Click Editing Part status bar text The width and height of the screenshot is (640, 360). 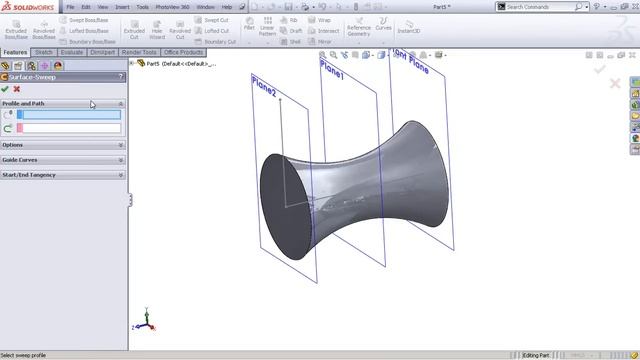(536, 356)
